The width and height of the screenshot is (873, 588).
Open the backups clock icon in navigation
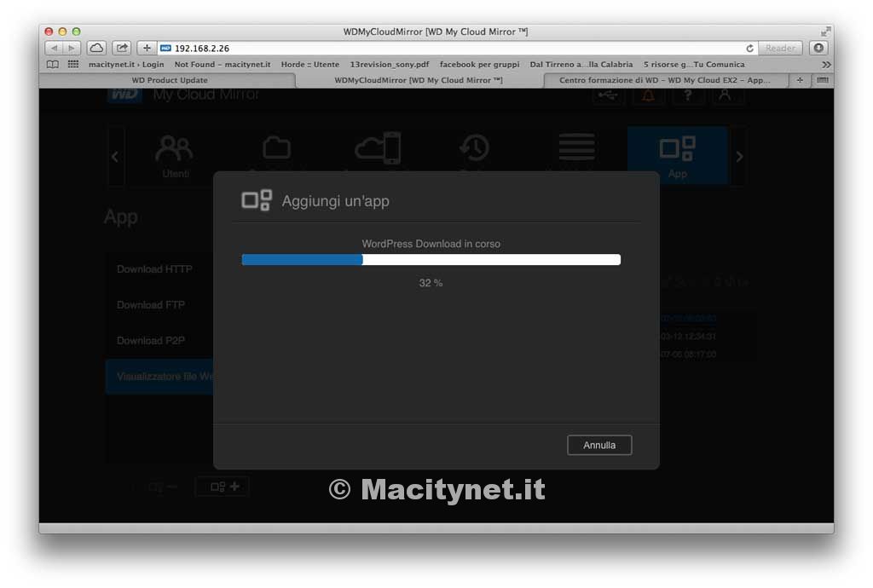click(474, 147)
